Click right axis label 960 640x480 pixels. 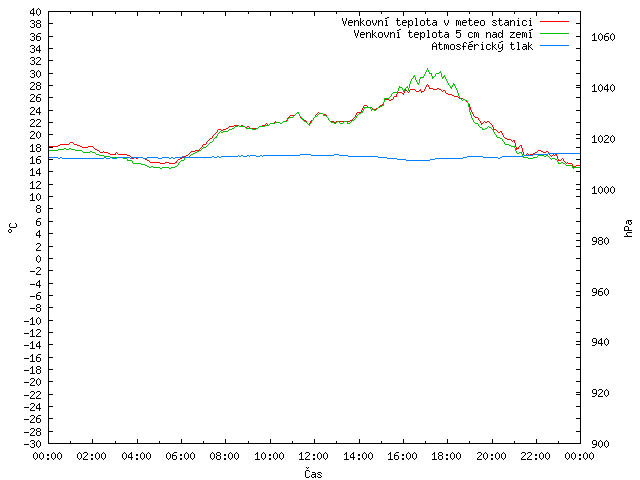600,292
